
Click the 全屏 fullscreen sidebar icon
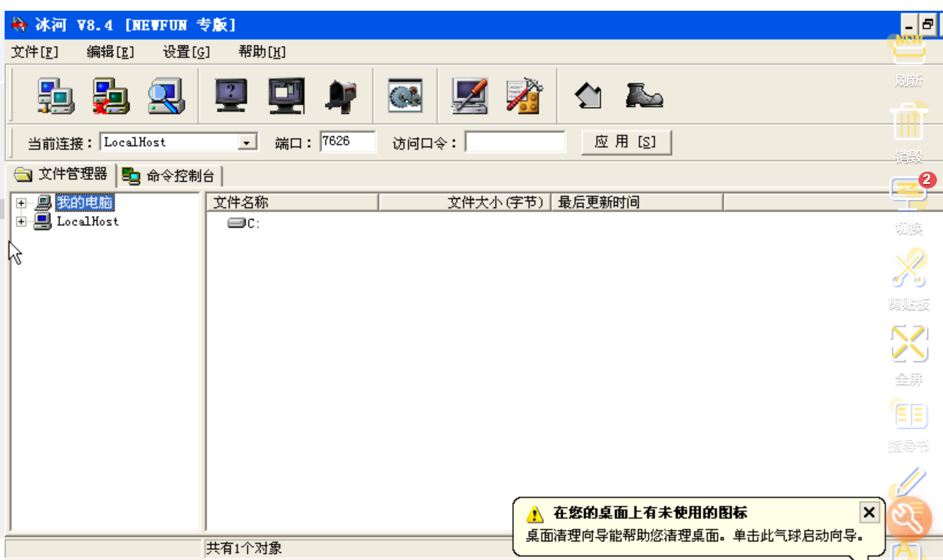pos(909,344)
